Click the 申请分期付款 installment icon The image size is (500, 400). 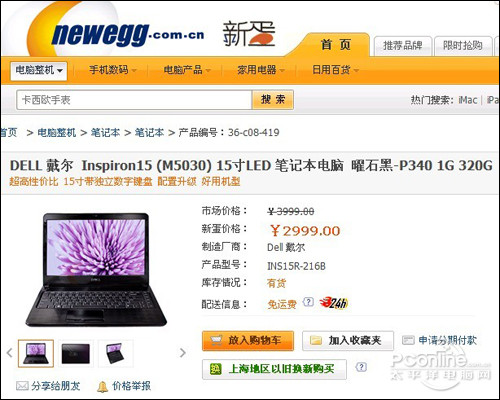coord(408,340)
